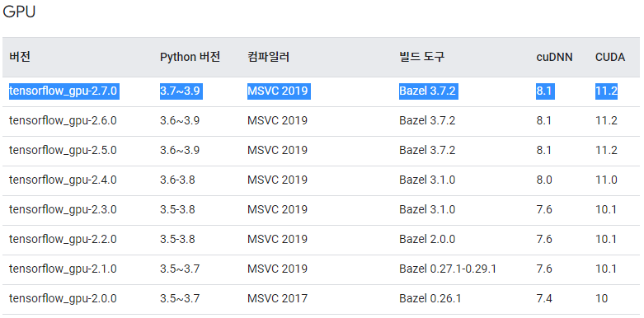Click the 컴파일러 column header
This screenshot has height=318, width=644.
(x=268, y=57)
